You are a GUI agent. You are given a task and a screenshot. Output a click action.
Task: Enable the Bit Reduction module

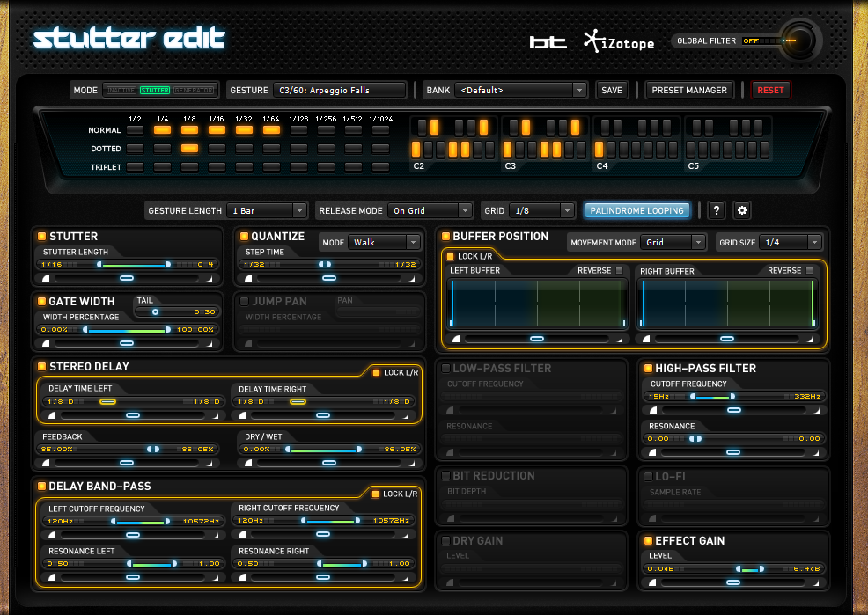pos(445,476)
